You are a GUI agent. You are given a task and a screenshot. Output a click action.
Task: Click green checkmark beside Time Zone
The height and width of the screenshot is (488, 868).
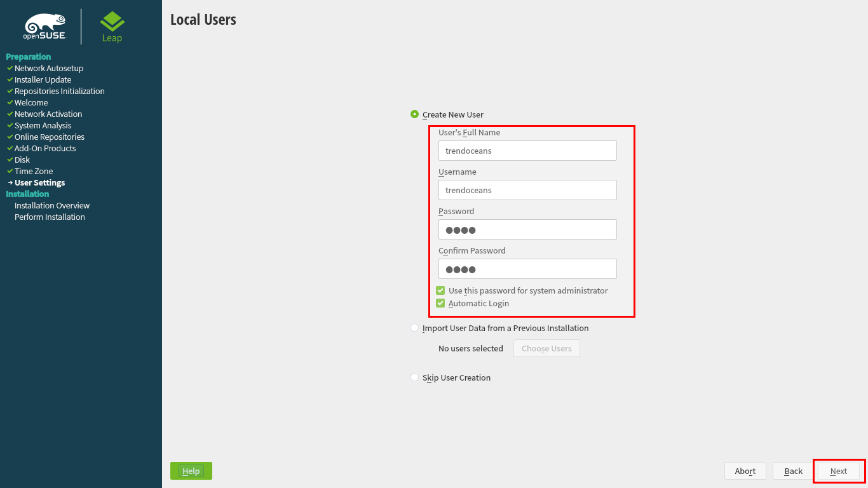(10, 171)
